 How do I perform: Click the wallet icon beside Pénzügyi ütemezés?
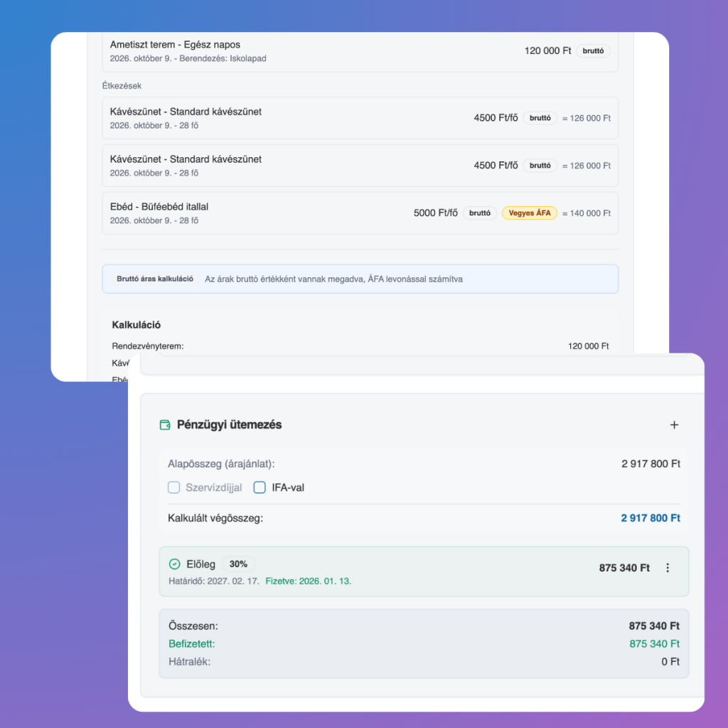pyautogui.click(x=165, y=425)
